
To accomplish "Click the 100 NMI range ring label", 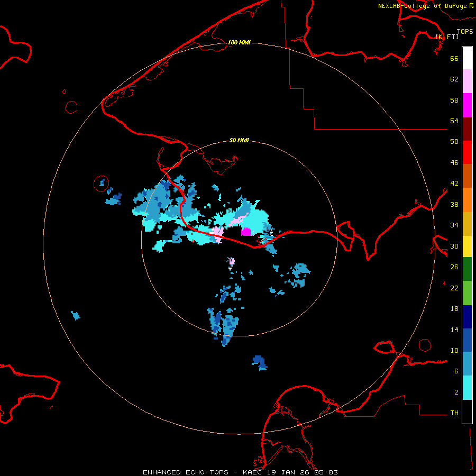I will (x=239, y=42).
